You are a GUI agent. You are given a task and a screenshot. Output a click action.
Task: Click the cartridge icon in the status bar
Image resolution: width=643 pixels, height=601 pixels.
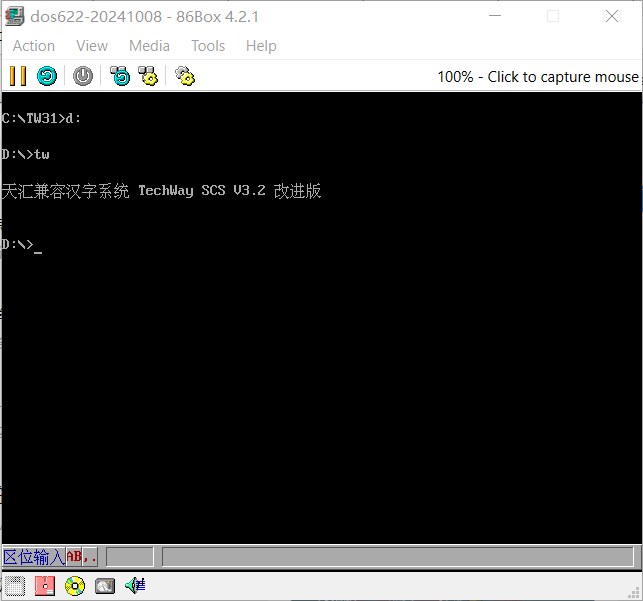coord(15,586)
